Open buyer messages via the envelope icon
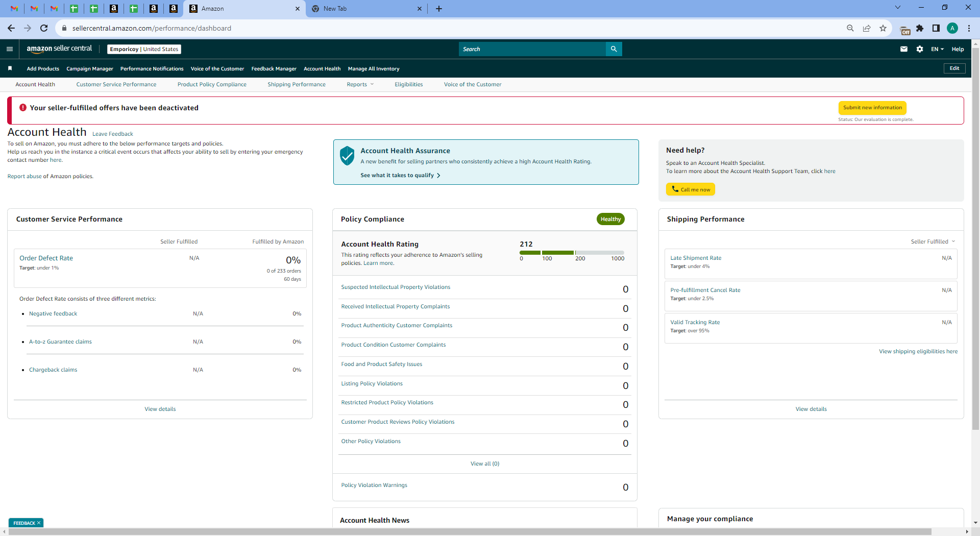Viewport: 980px width, 536px height. [904, 49]
